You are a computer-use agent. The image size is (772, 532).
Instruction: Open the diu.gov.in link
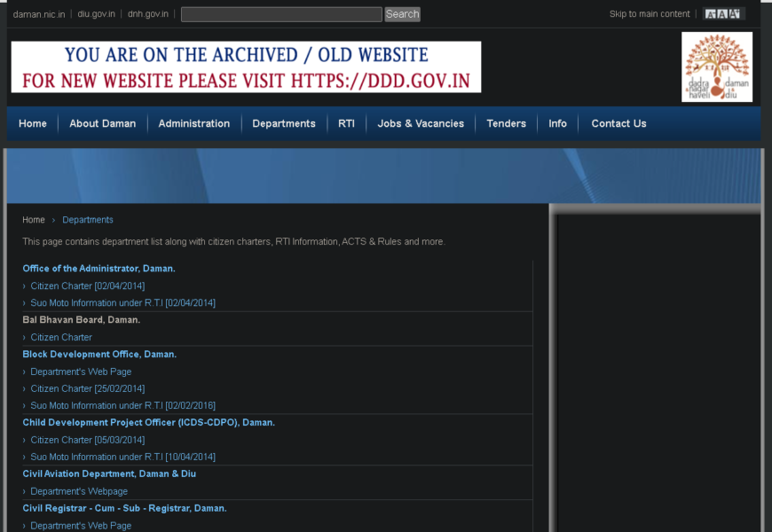(96, 14)
